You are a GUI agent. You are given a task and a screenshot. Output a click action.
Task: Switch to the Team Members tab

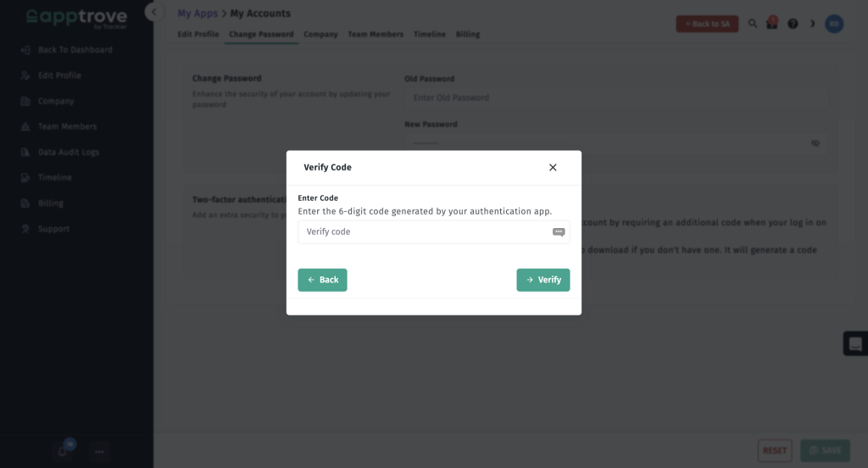376,35
